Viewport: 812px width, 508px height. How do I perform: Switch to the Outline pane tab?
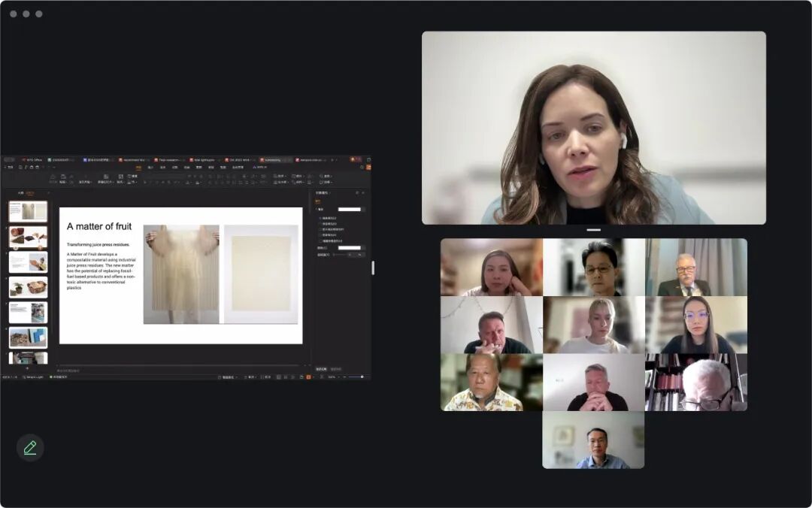(x=21, y=193)
